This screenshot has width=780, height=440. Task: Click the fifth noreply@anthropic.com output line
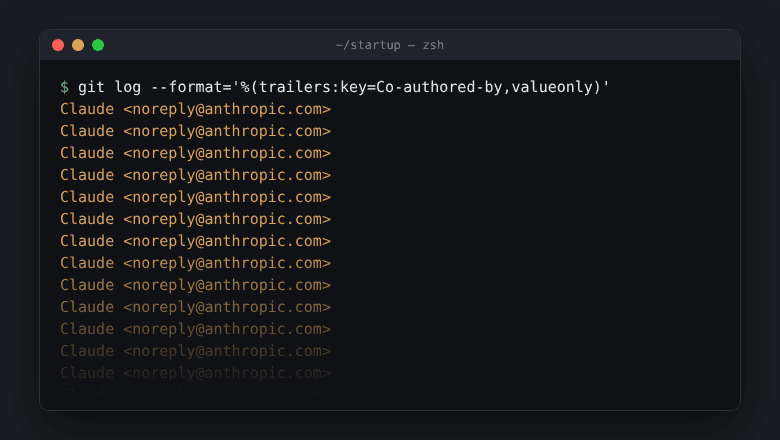pos(195,197)
